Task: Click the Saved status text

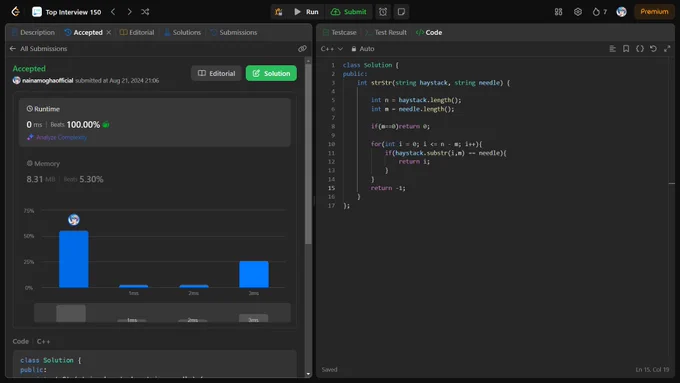Action: click(x=330, y=370)
